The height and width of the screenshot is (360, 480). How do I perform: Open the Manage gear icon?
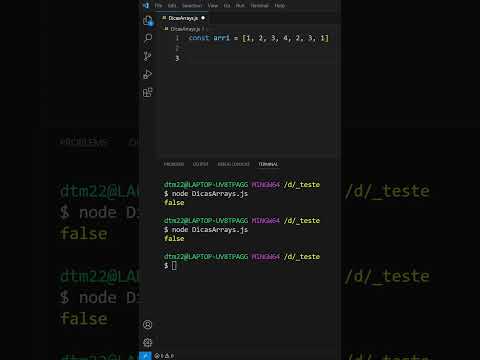147,342
